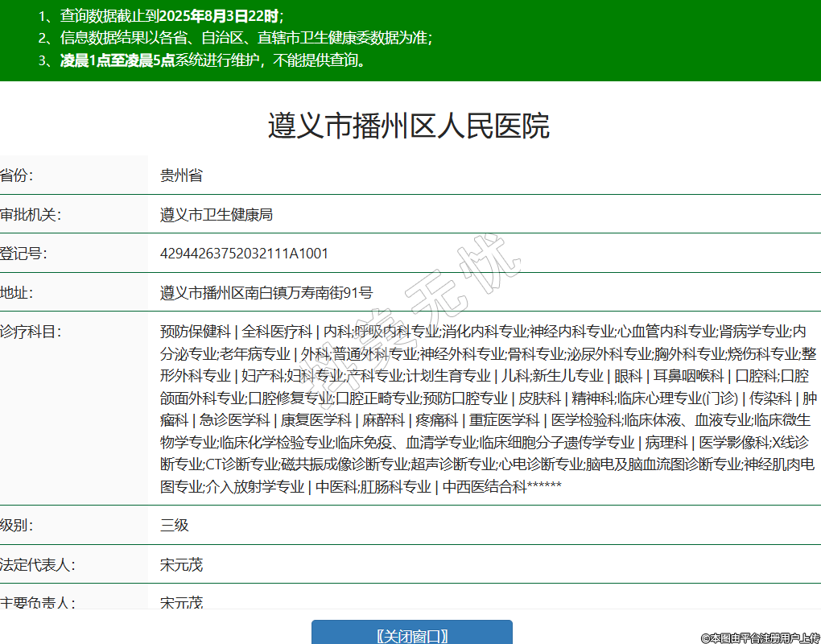
Task: Click the hospital title 遵义市播州区人民医院
Action: (409, 126)
